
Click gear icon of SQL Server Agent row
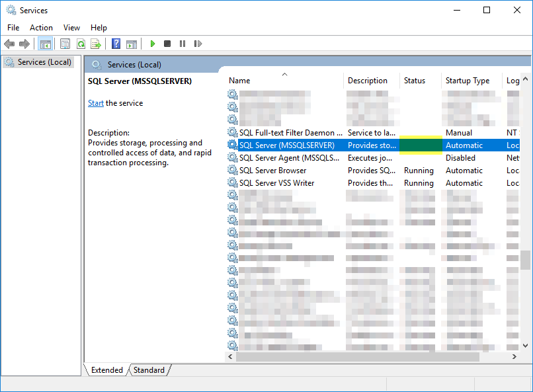[233, 157]
